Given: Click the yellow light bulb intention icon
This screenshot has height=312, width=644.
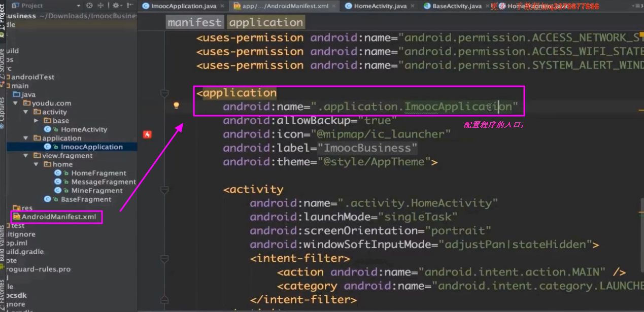Looking at the screenshot, I should 176,106.
